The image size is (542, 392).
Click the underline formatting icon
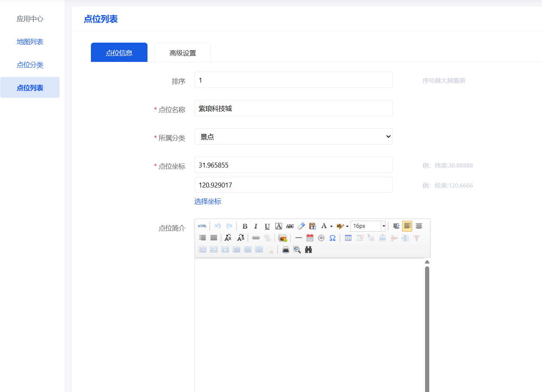(267, 226)
